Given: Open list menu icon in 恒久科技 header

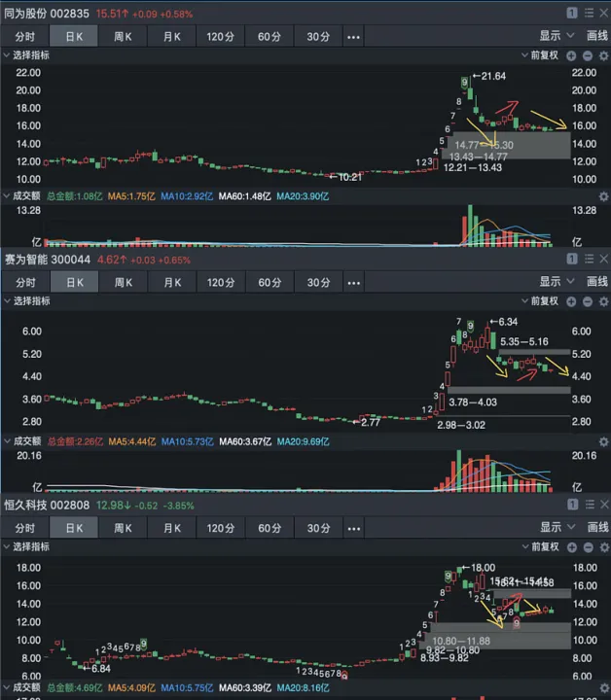Looking at the screenshot, I should click(x=590, y=505).
